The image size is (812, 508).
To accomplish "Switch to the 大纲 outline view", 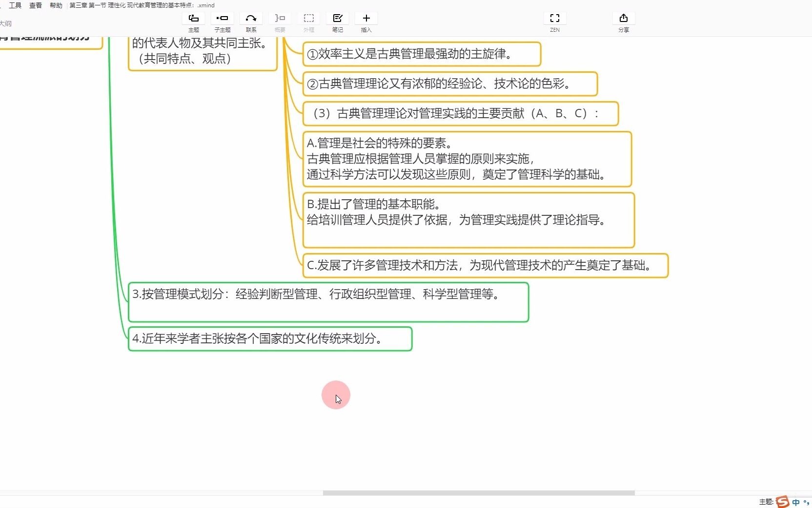I will coord(5,23).
